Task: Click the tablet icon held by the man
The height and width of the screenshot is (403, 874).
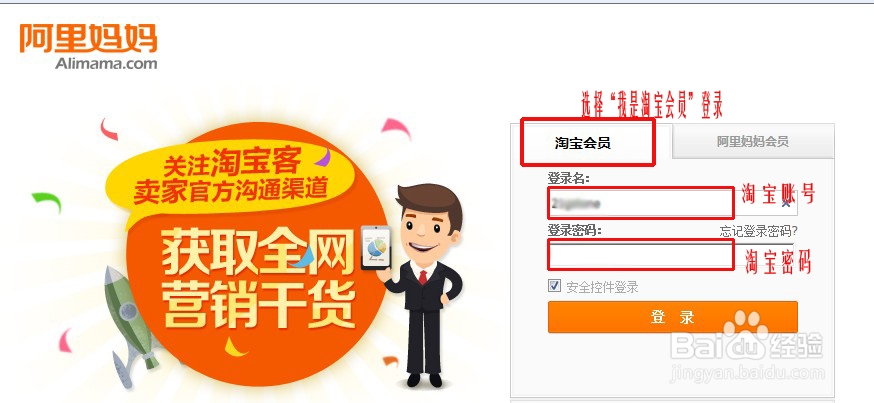Action: [376, 248]
